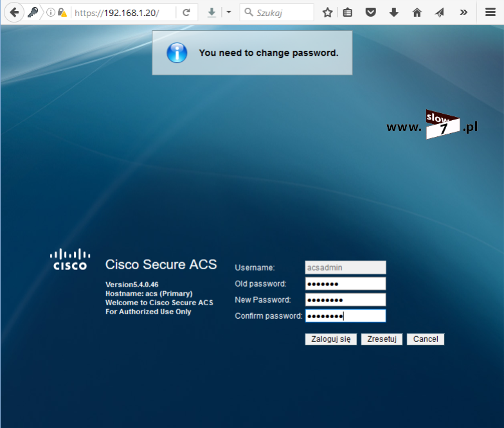
Task: Open site information via the info icon
Action: click(50, 13)
